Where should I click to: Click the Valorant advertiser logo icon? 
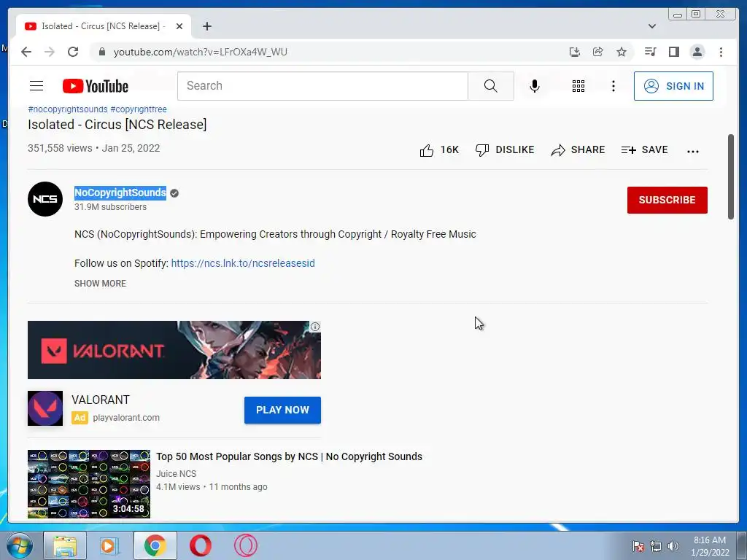pos(45,408)
